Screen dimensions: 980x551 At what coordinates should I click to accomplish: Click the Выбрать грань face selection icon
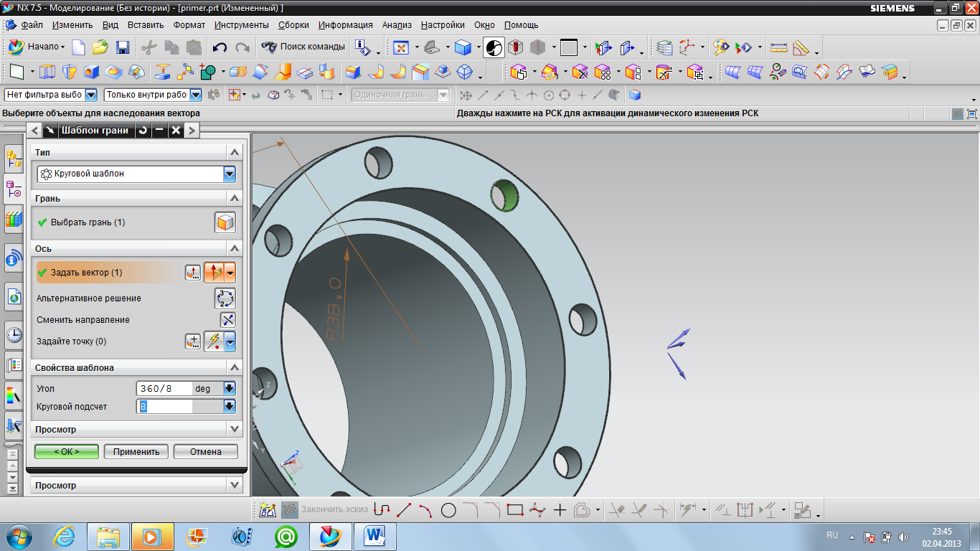(225, 222)
